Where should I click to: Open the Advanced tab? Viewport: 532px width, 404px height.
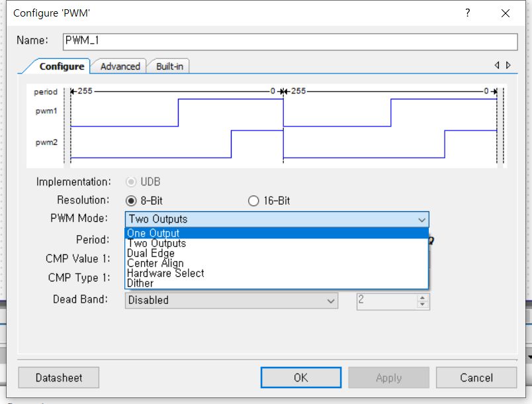pos(120,66)
